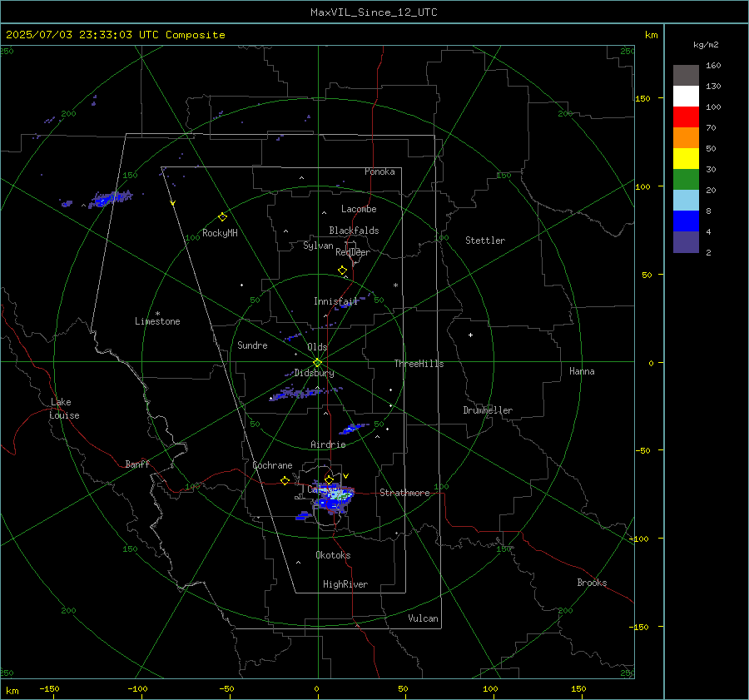Select the blue 4-8 legend swatch
749x700 pixels.
(x=686, y=221)
